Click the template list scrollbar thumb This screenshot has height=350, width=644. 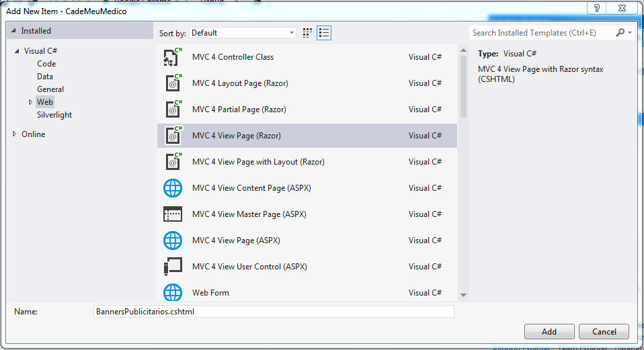463,87
